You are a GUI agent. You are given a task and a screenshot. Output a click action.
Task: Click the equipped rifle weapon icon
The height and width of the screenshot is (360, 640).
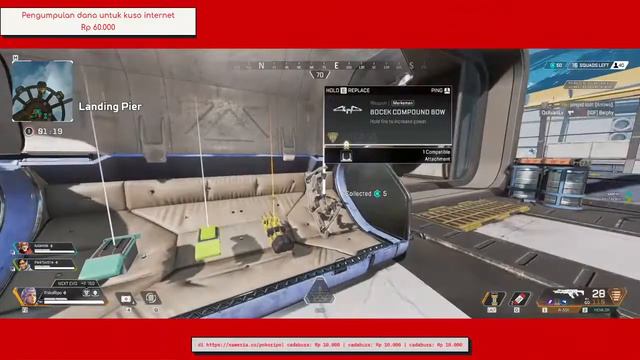tap(569, 293)
